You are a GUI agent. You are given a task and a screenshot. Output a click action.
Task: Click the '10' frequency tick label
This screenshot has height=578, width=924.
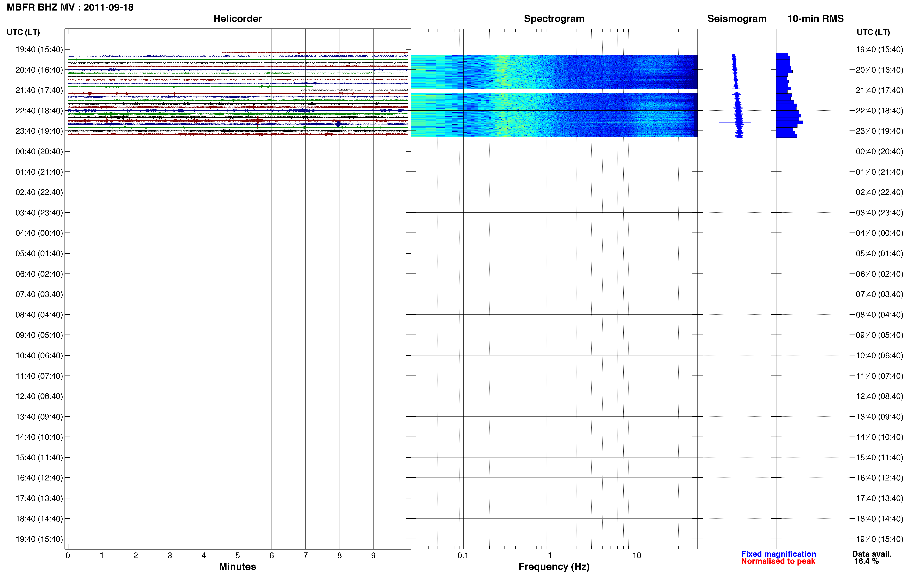pos(636,555)
